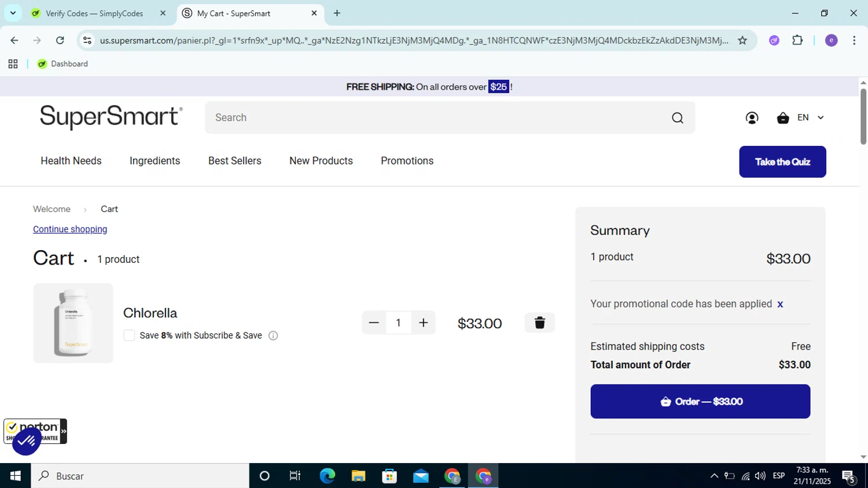868x488 pixels.
Task: Click the quantity field showing 1
Action: (x=398, y=323)
